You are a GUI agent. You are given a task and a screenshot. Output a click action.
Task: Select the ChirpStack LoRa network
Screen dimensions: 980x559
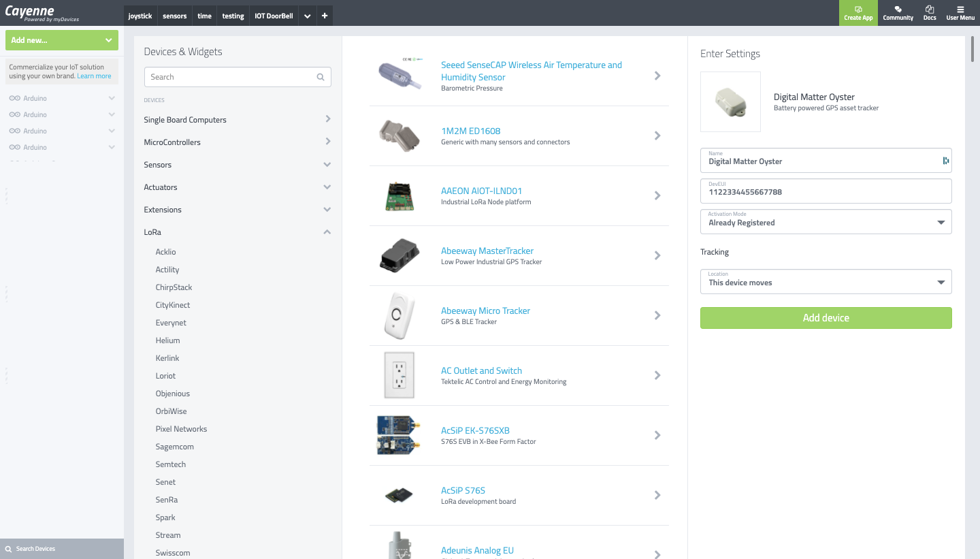(x=174, y=287)
